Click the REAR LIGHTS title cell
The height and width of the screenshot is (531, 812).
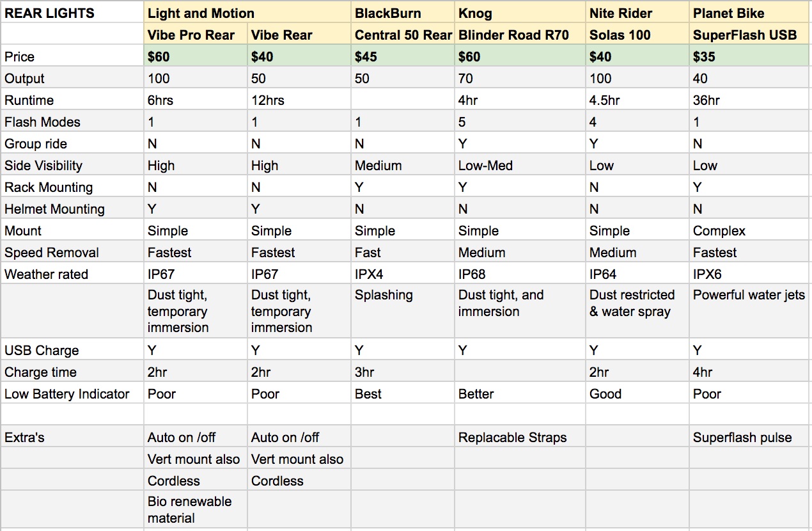(x=50, y=13)
